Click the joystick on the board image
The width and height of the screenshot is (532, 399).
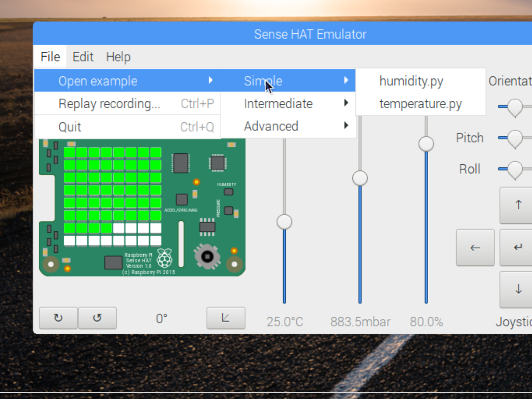click(207, 257)
